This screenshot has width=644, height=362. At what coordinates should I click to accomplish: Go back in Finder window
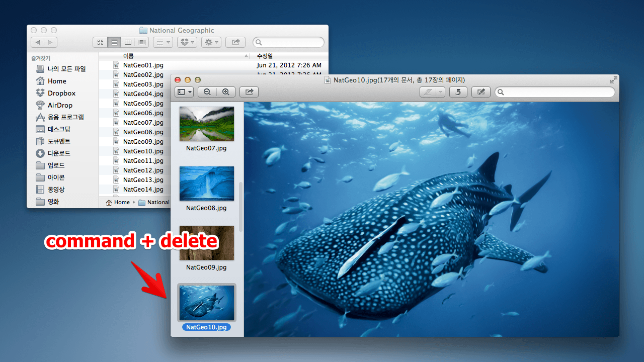tap(38, 42)
